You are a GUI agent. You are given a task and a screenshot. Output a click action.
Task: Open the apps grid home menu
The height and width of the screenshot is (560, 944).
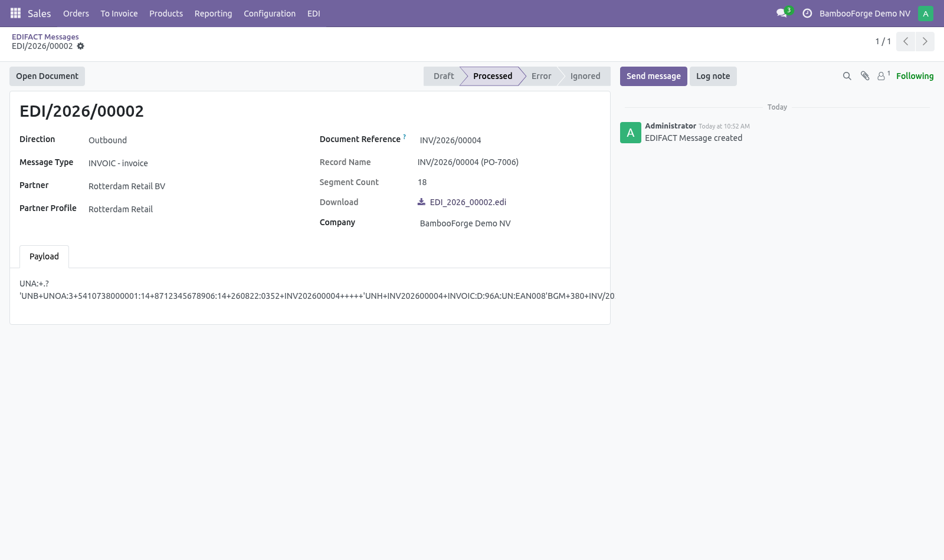(15, 13)
